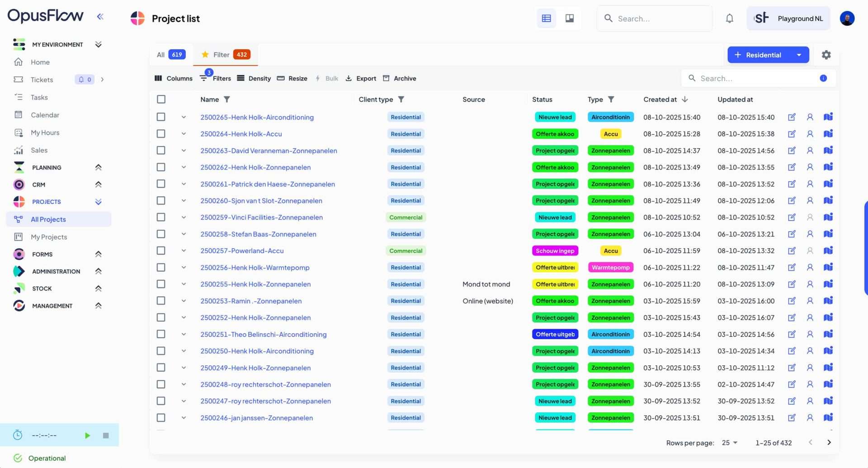Open map icon for 2500251-Theo Belinschi-Airconditioning
This screenshot has height=468, width=868.
pyautogui.click(x=828, y=334)
